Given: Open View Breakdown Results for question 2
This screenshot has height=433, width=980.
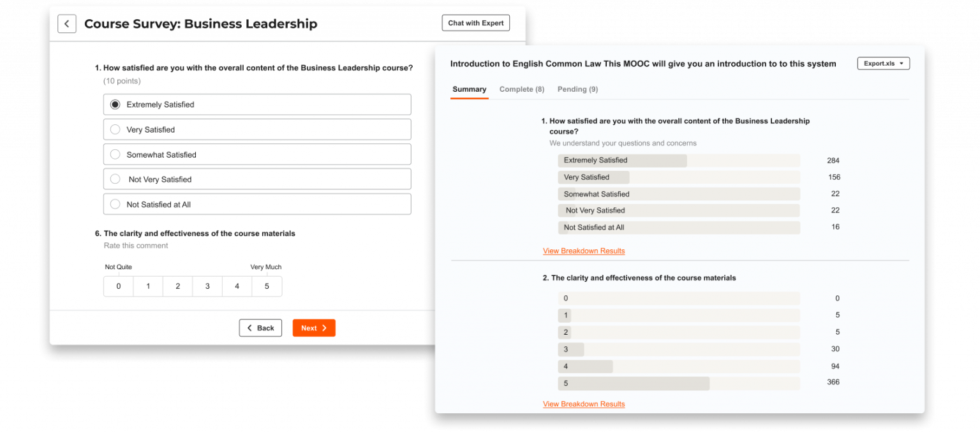Looking at the screenshot, I should click(583, 404).
